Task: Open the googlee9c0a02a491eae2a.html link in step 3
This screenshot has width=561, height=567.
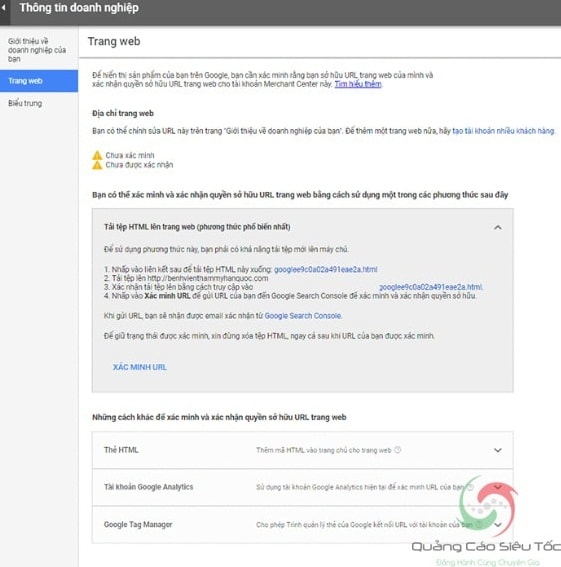Action: [x=430, y=287]
